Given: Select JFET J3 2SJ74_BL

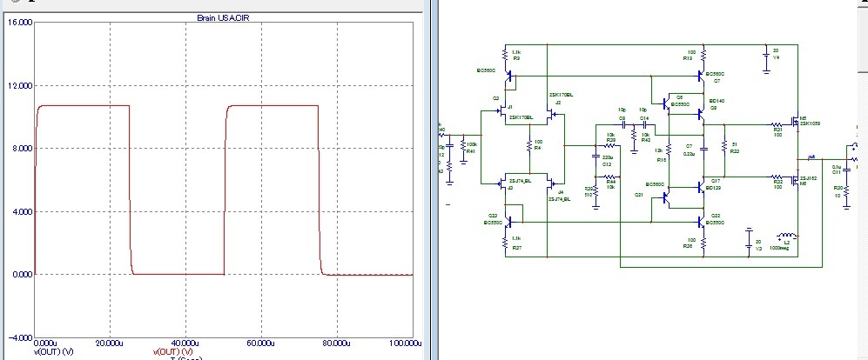Looking at the screenshot, I should click(x=502, y=182).
